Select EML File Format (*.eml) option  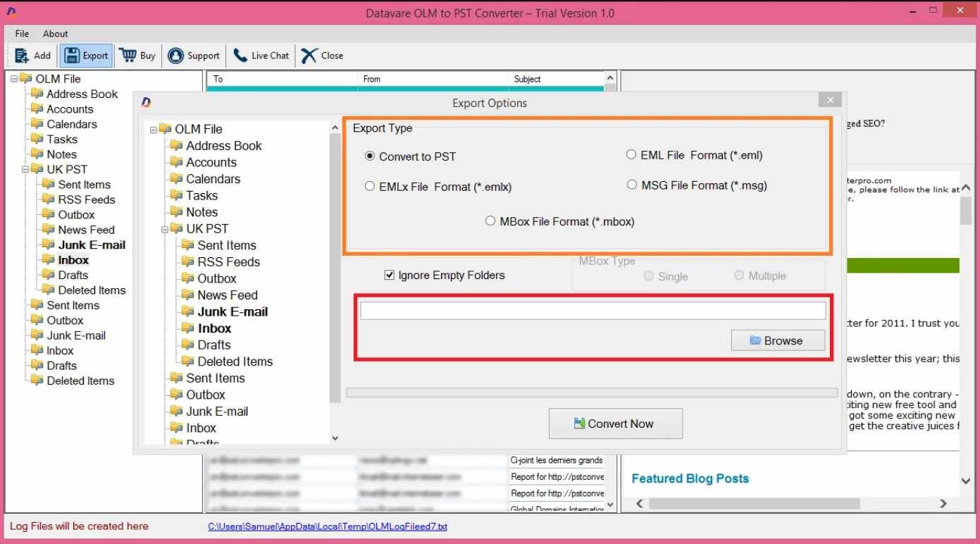[x=631, y=154]
